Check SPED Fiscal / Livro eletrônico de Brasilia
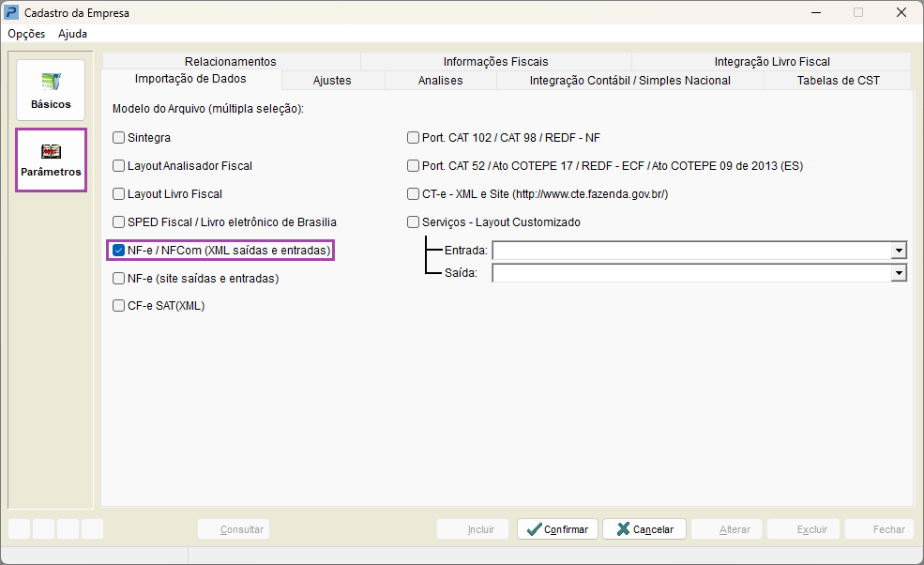This screenshot has width=924, height=565. coord(119,222)
